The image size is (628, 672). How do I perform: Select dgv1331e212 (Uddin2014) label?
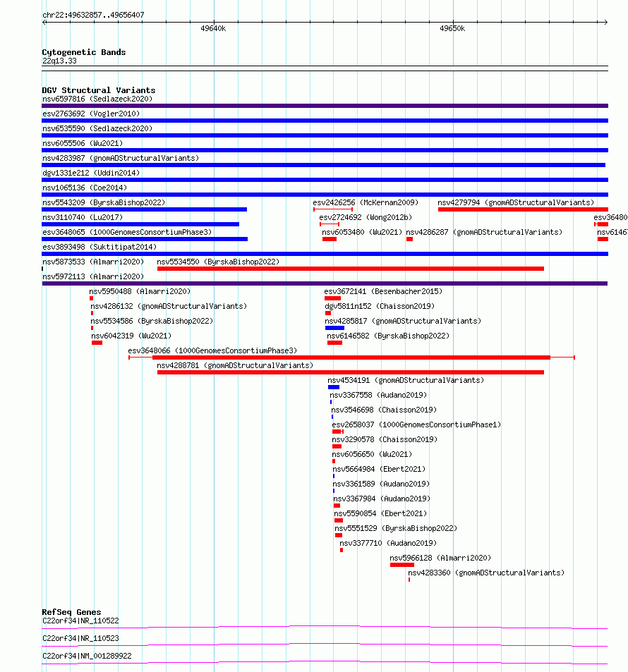click(x=91, y=173)
